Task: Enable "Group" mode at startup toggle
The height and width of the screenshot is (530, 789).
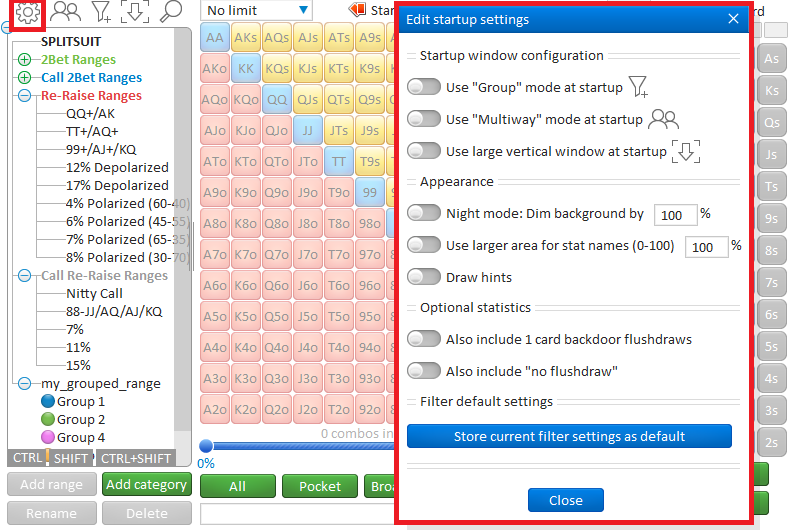Action: coord(425,88)
